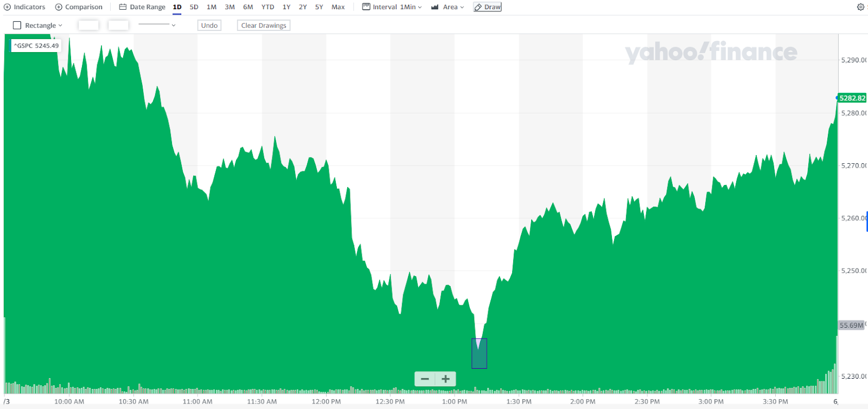
Task: Toggle the Draw tool button
Action: pos(487,7)
